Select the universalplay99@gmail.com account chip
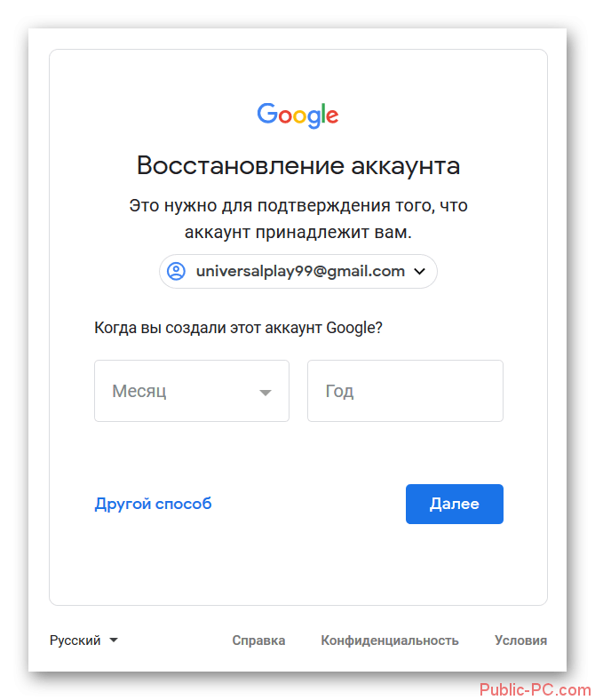 pos(298,271)
